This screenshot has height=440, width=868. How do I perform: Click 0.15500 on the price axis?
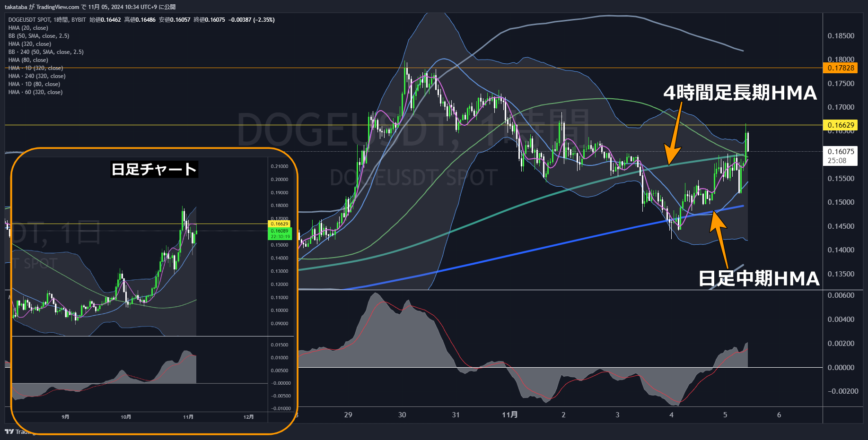point(841,179)
